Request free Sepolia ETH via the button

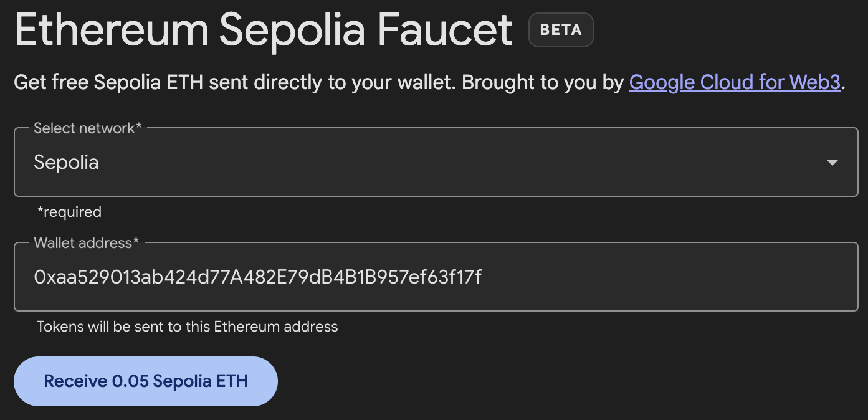145,381
